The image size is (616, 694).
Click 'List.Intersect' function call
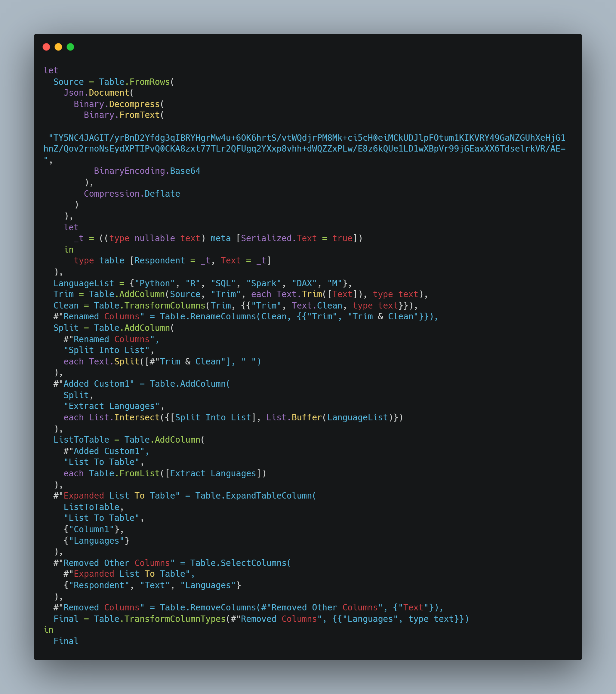pyautogui.click(x=124, y=417)
